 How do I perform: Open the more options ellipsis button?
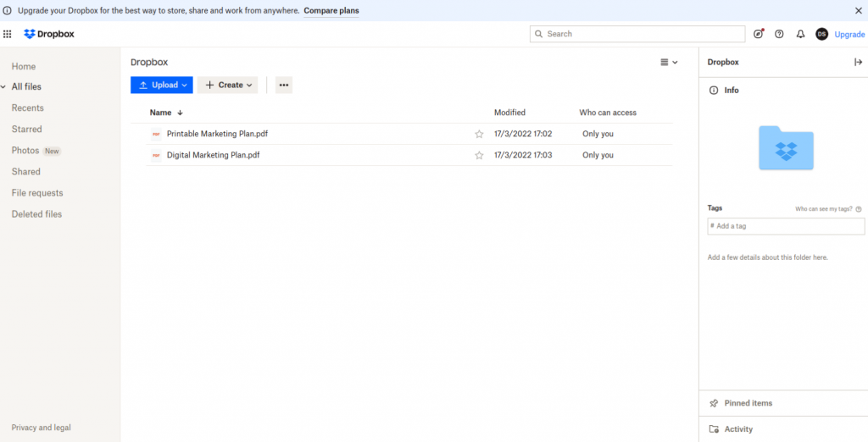pyautogui.click(x=284, y=85)
